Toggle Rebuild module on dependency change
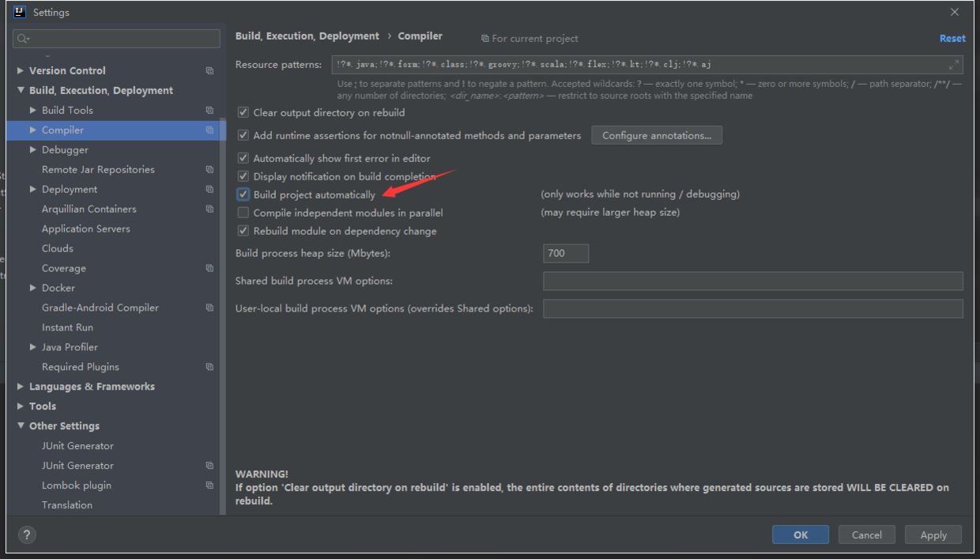The image size is (980, 559). point(243,232)
